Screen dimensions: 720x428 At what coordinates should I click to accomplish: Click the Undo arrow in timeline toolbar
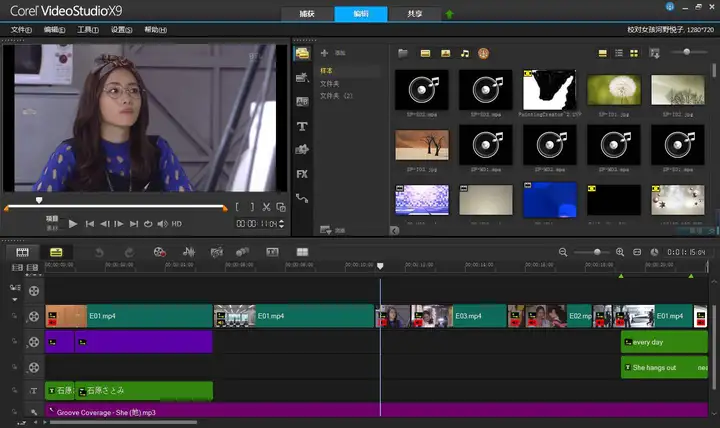[100, 252]
